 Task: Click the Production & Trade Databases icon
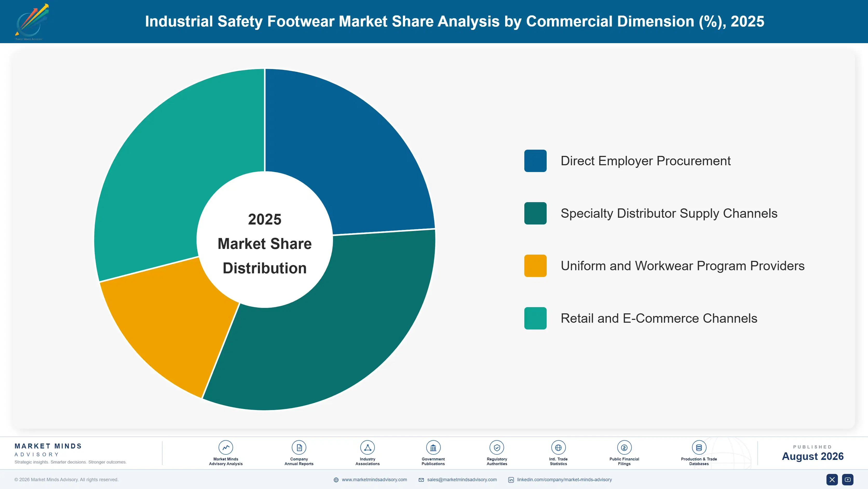tap(699, 447)
